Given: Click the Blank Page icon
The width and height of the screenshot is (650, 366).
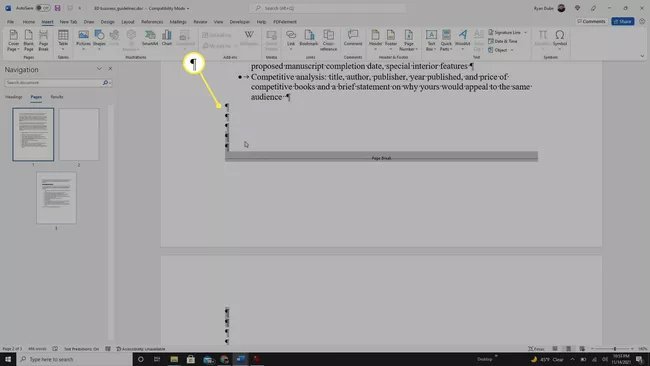Looking at the screenshot, I should (x=28, y=41).
